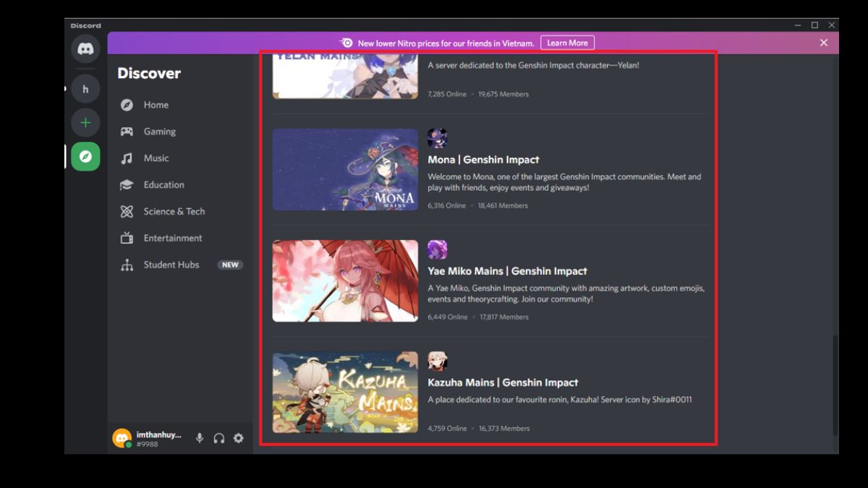Click the Mona | Genshin Impact banner artwork
Image resolution: width=868 pixels, height=488 pixels.
tap(345, 169)
